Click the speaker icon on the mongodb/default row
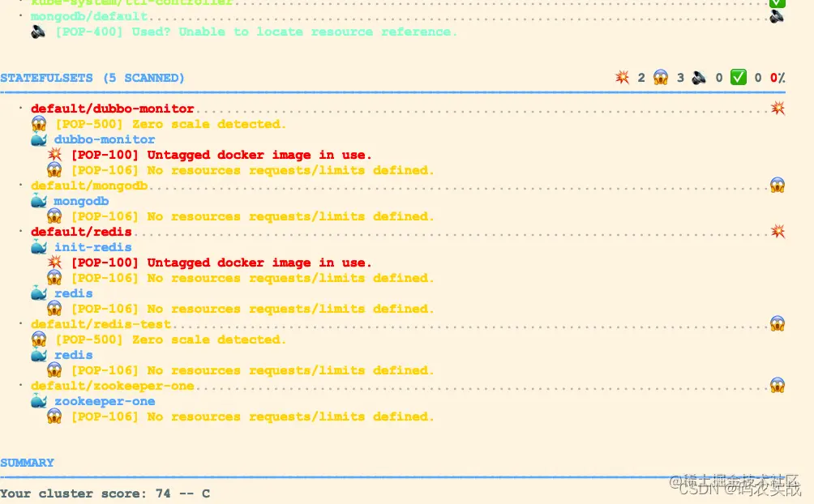The image size is (814, 504). coord(777,16)
